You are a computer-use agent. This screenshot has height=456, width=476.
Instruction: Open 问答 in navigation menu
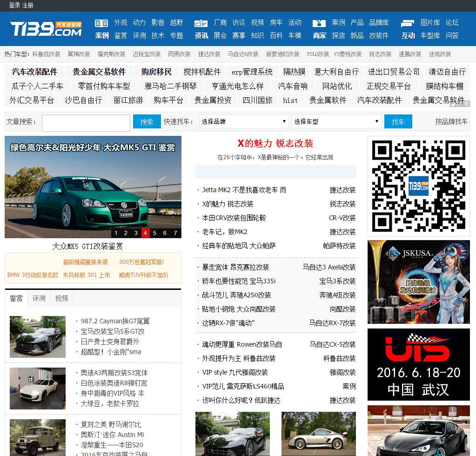(452, 35)
